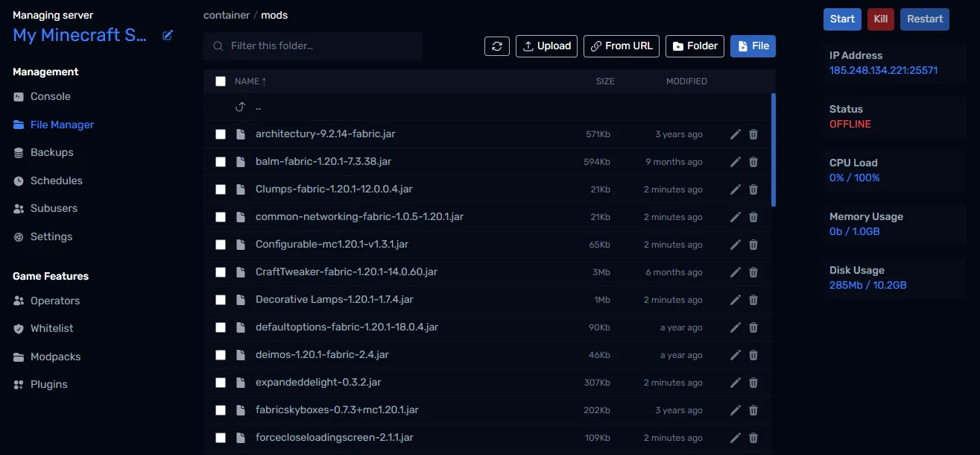Screen dimensions: 980x455
Task: Tick the Configurable-mc1.20.1-v1.3.1.jar checkbox
Action: [x=221, y=245]
